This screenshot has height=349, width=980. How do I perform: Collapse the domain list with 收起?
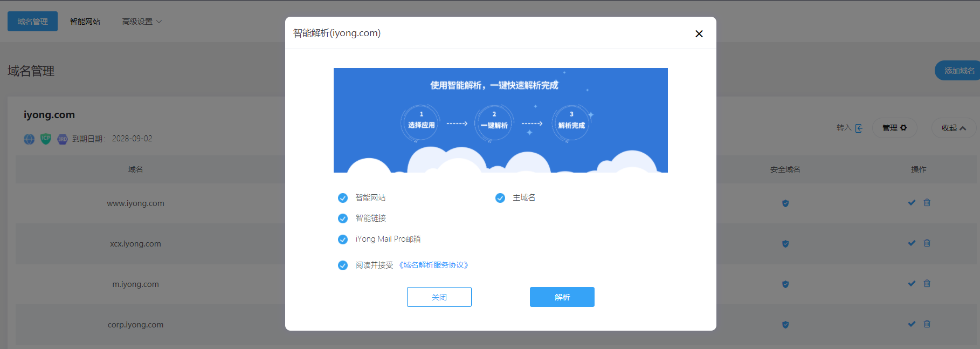tap(954, 128)
